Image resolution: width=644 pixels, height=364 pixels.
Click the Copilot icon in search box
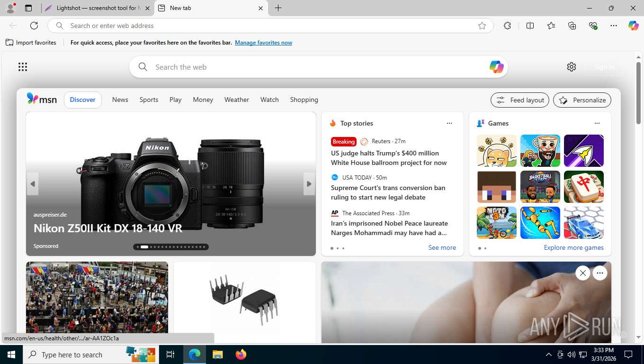tap(496, 67)
